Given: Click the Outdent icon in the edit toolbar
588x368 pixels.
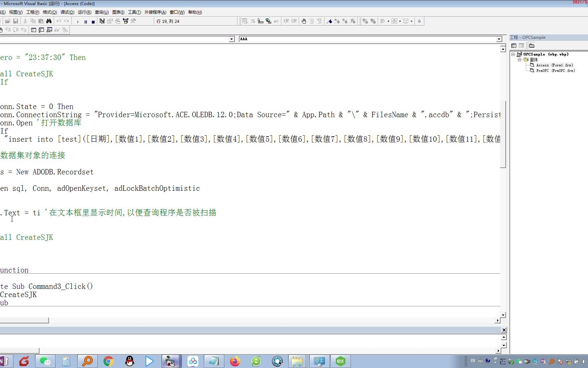Looking at the screenshot, I should tap(294, 21).
